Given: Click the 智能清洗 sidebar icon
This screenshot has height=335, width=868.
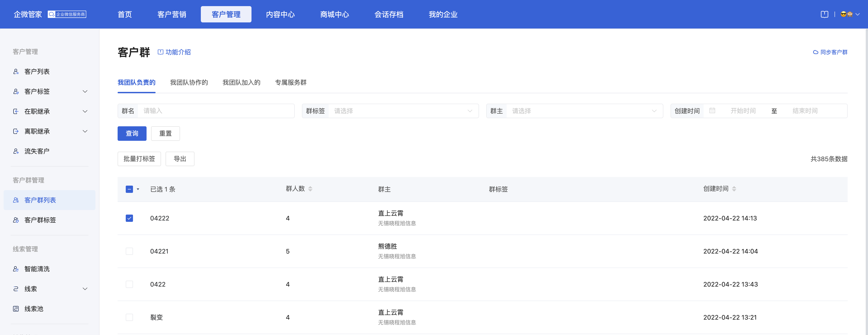Looking at the screenshot, I should 16,269.
